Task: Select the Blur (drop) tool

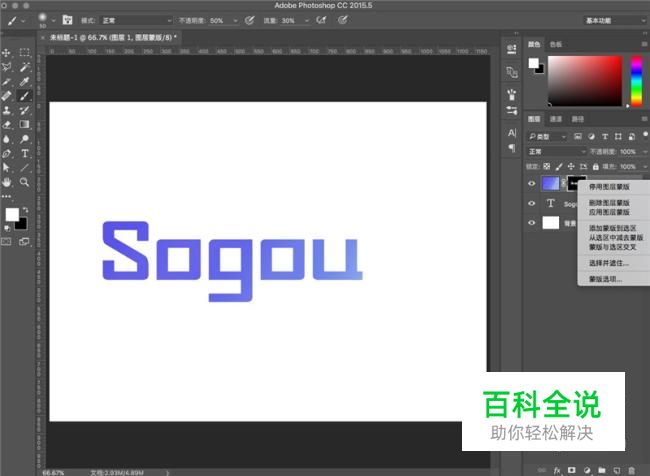Action: (x=6, y=139)
